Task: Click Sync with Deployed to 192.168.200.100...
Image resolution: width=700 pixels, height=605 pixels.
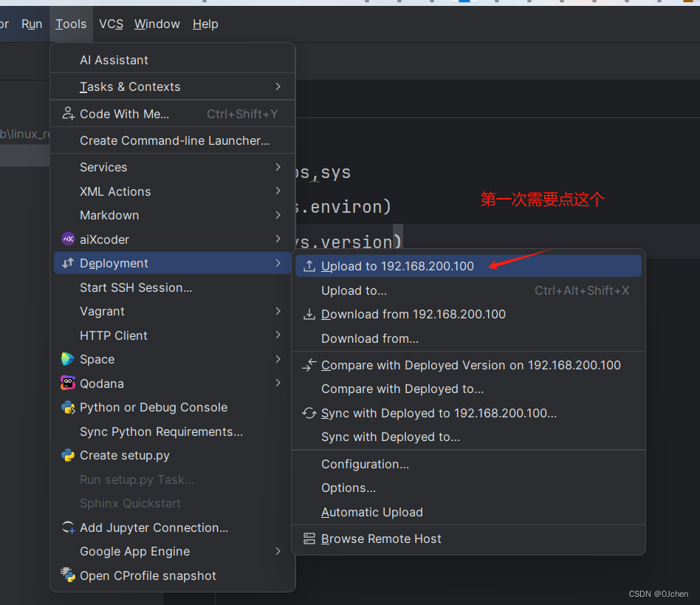Action: pyautogui.click(x=439, y=414)
